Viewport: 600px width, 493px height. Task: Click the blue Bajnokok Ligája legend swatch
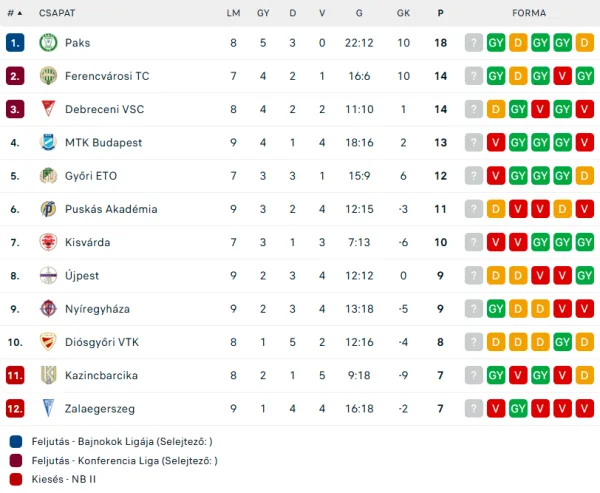coord(15,441)
